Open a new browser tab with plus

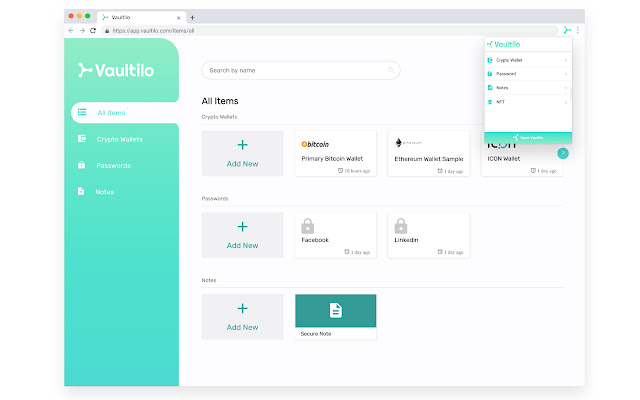(x=192, y=18)
